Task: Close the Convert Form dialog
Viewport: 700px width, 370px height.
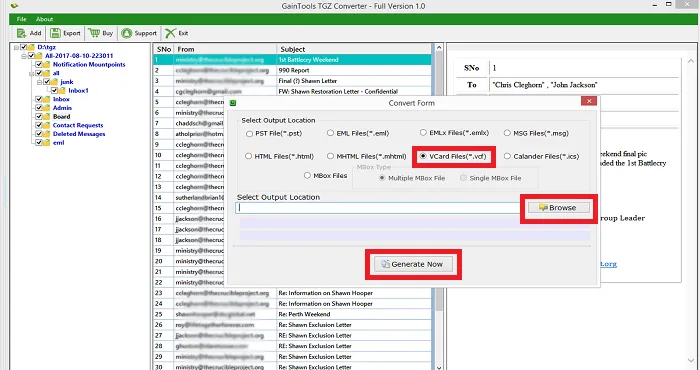Action: click(589, 101)
